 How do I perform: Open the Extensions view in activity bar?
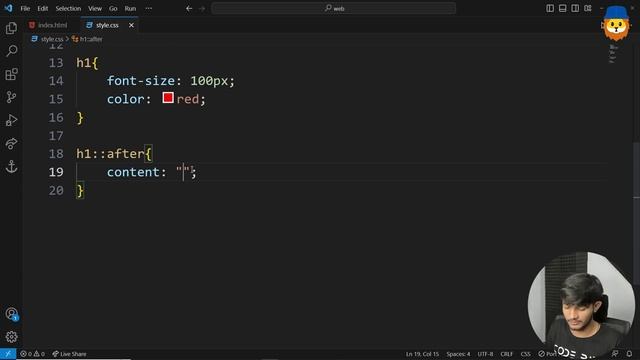tap(11, 74)
